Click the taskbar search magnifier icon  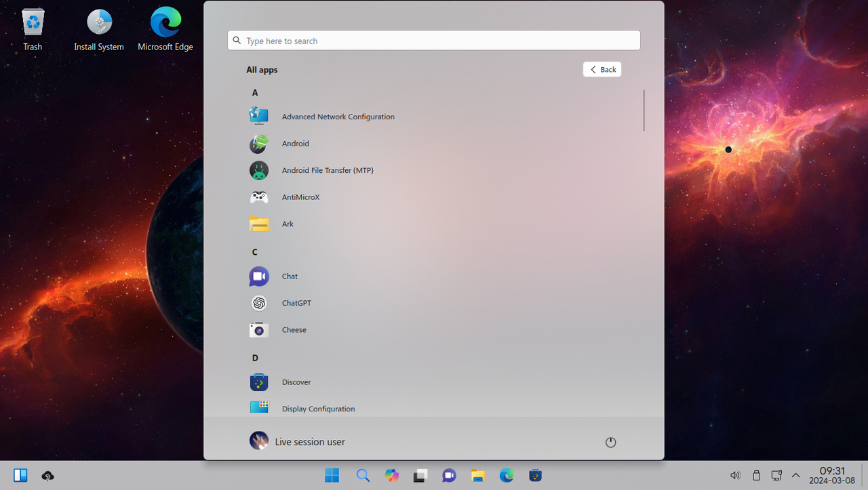[363, 475]
